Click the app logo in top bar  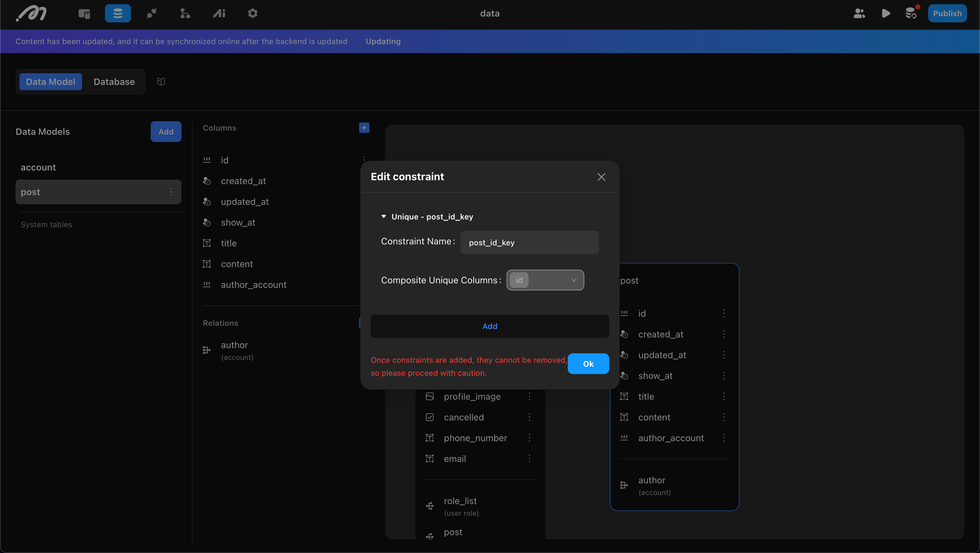[31, 13]
